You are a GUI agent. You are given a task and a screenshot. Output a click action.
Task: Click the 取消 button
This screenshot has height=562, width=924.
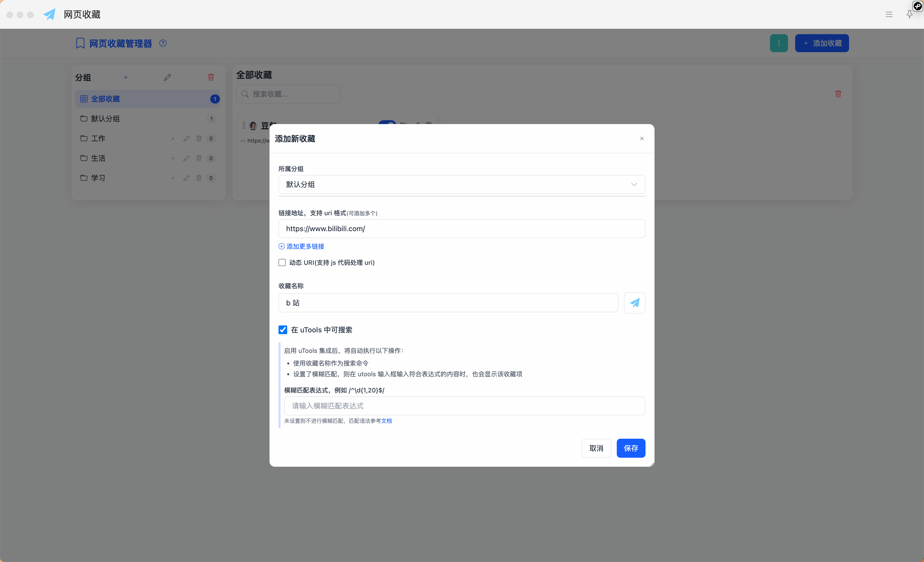tap(596, 448)
